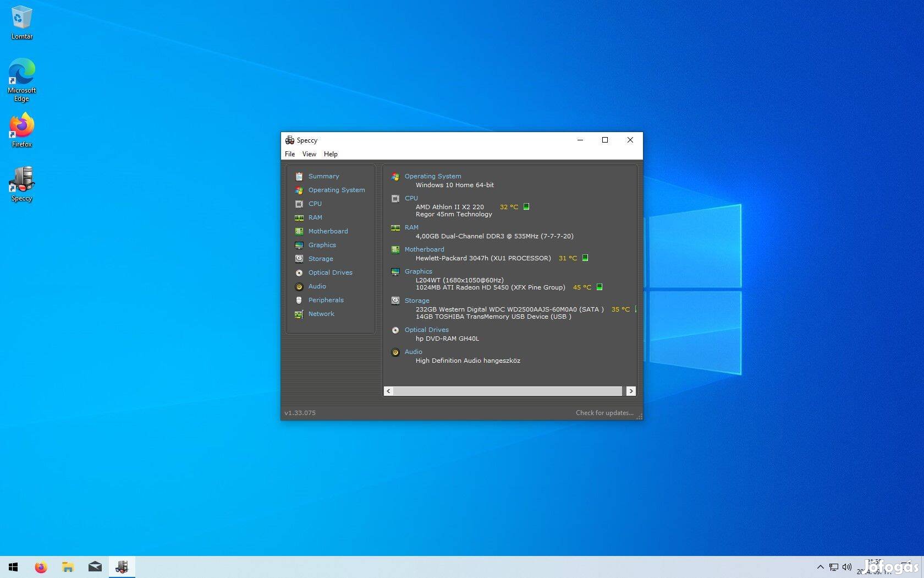Image resolution: width=924 pixels, height=578 pixels.
Task: Select Motherboard in the sidebar
Action: (328, 231)
